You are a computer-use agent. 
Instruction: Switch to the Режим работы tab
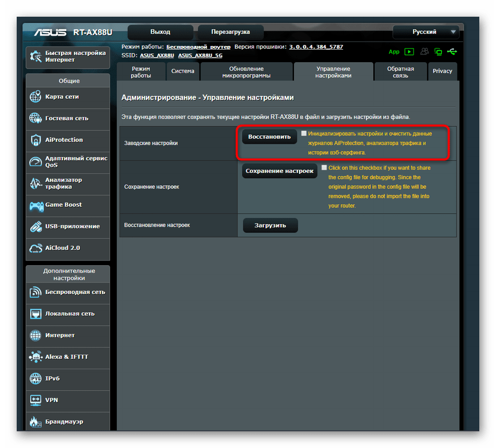141,72
